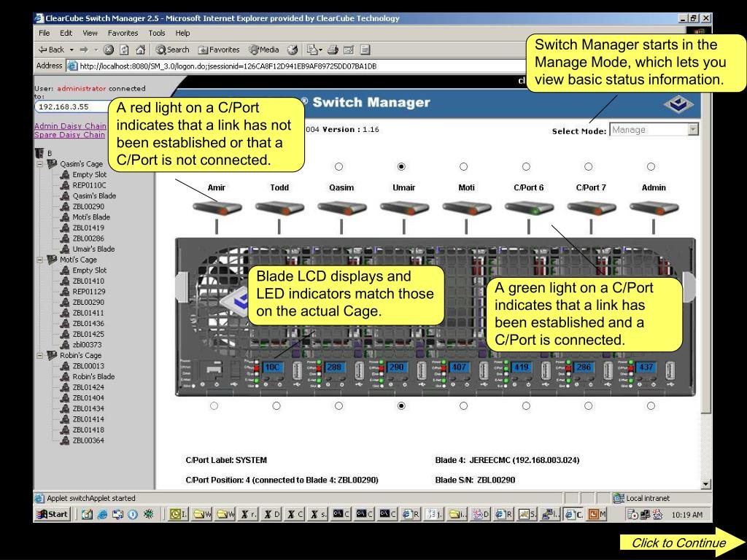Select the radio button above Qasim
The width and height of the screenshot is (747, 560).
coord(338,167)
